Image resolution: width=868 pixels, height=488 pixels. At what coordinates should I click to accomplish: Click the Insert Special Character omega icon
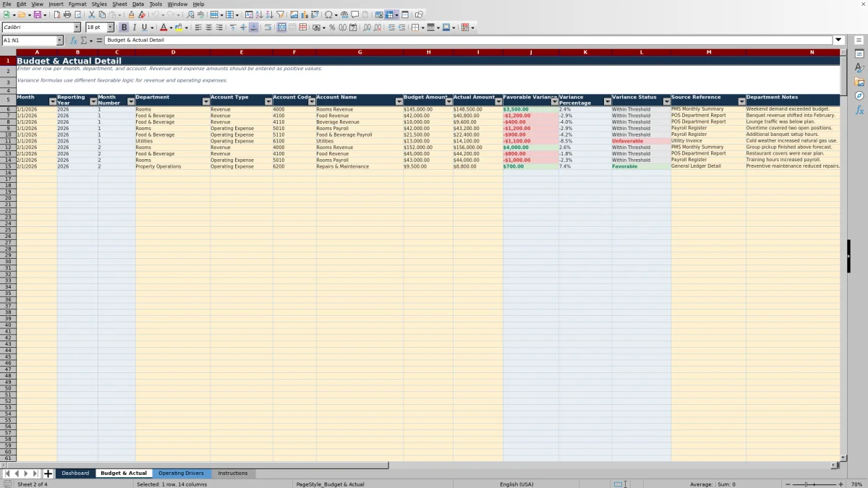(328, 14)
